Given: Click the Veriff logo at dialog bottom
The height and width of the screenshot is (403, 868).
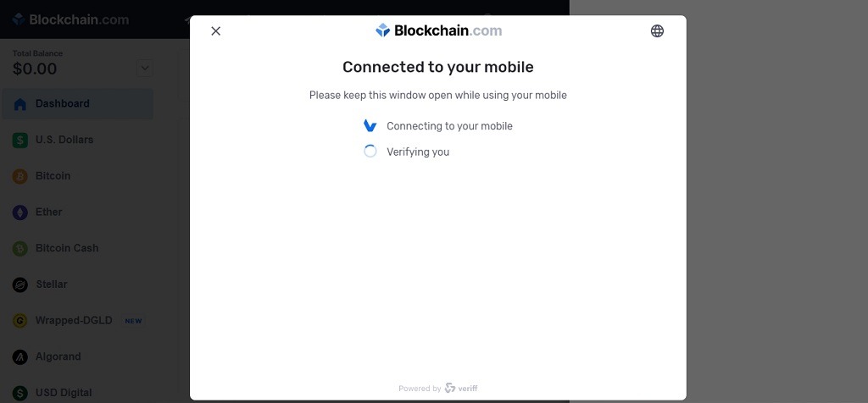Looking at the screenshot, I should tap(461, 388).
